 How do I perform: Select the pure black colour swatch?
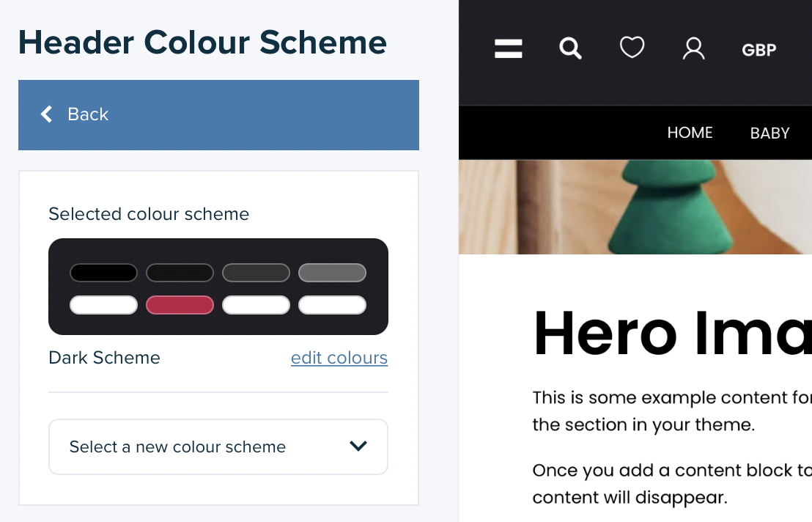tap(103, 273)
